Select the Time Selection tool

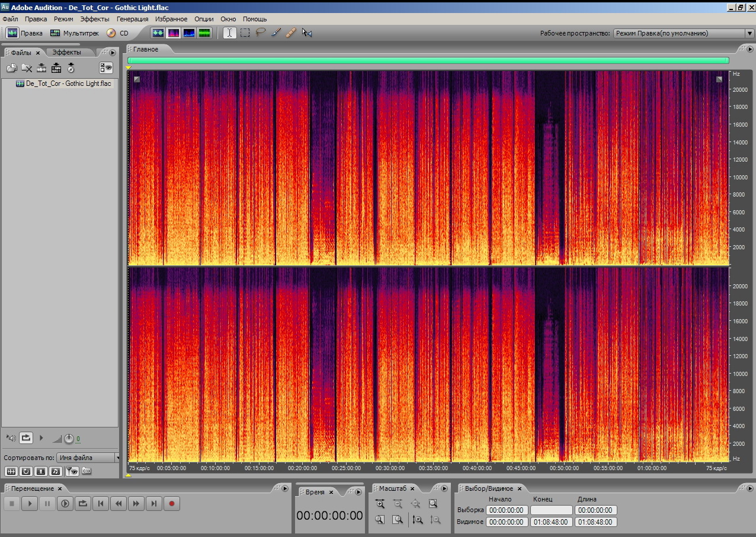229,33
